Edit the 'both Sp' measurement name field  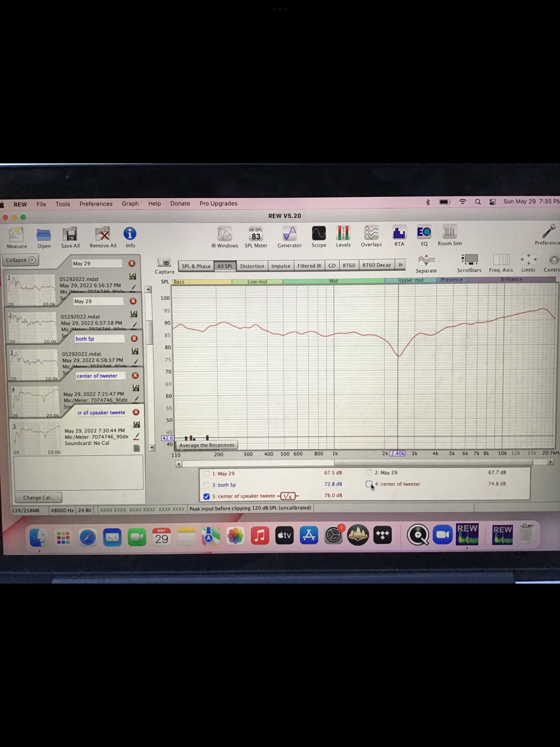coord(100,338)
